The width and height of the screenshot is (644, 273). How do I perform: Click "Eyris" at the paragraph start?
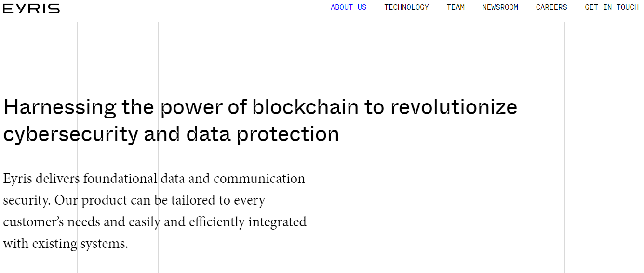(x=18, y=179)
